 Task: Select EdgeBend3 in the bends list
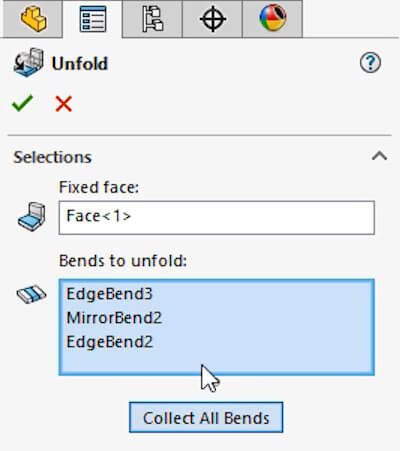[109, 294]
